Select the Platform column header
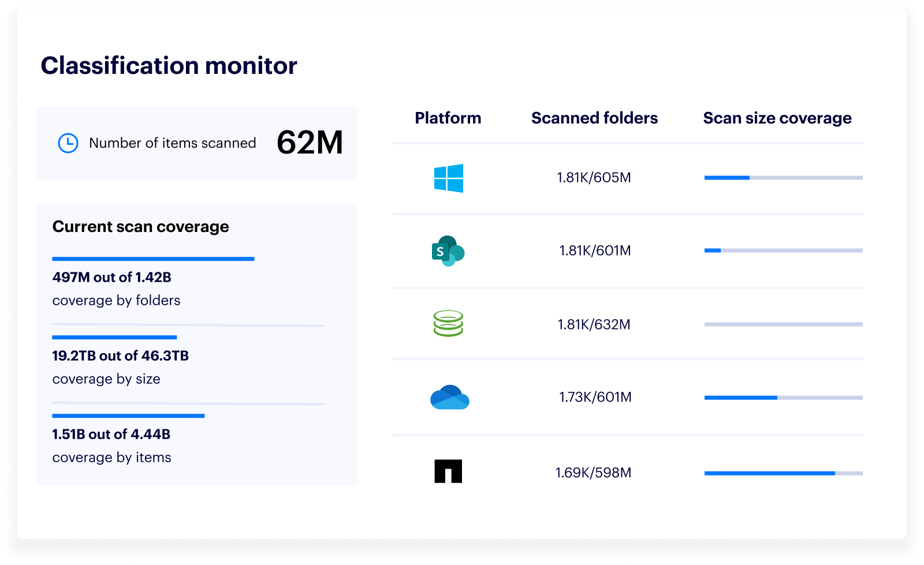The height and width of the screenshot is (565, 924). point(448,118)
